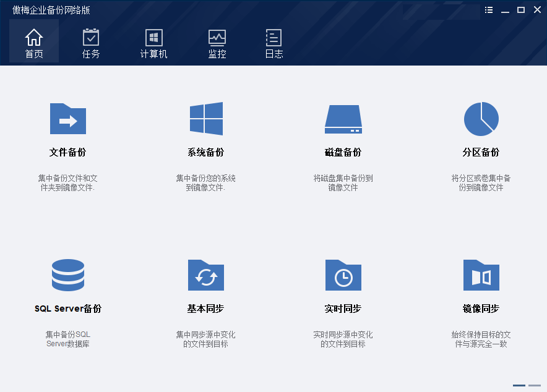The image size is (547, 392).
Task: Click description 将分区或卷集中备份到镜像文件
Action: pyautogui.click(x=481, y=183)
